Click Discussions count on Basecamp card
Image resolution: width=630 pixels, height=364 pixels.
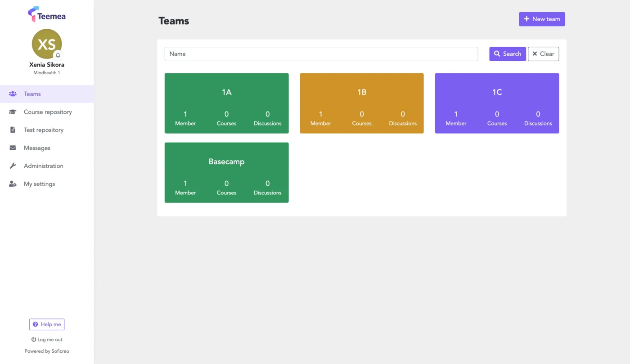tap(267, 188)
